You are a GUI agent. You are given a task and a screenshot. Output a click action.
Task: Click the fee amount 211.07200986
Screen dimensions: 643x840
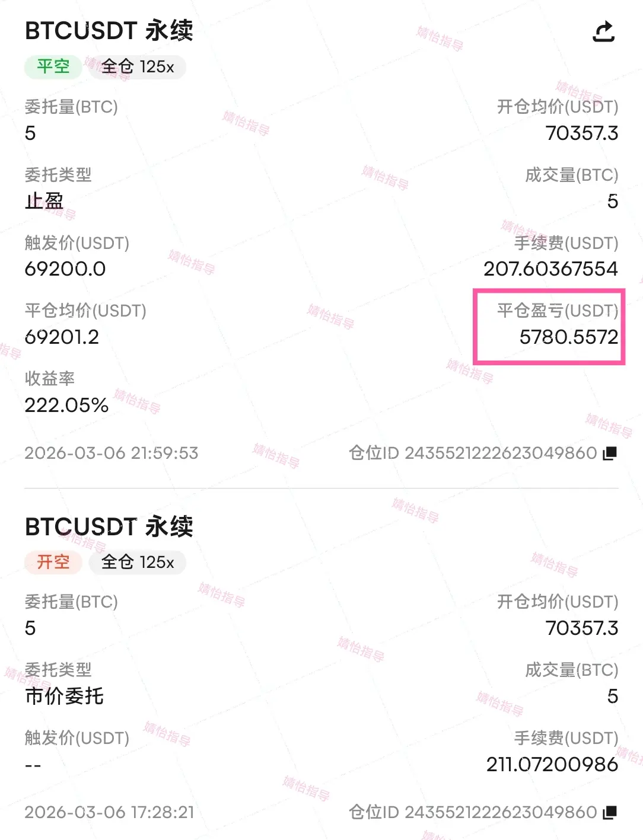[552, 764]
